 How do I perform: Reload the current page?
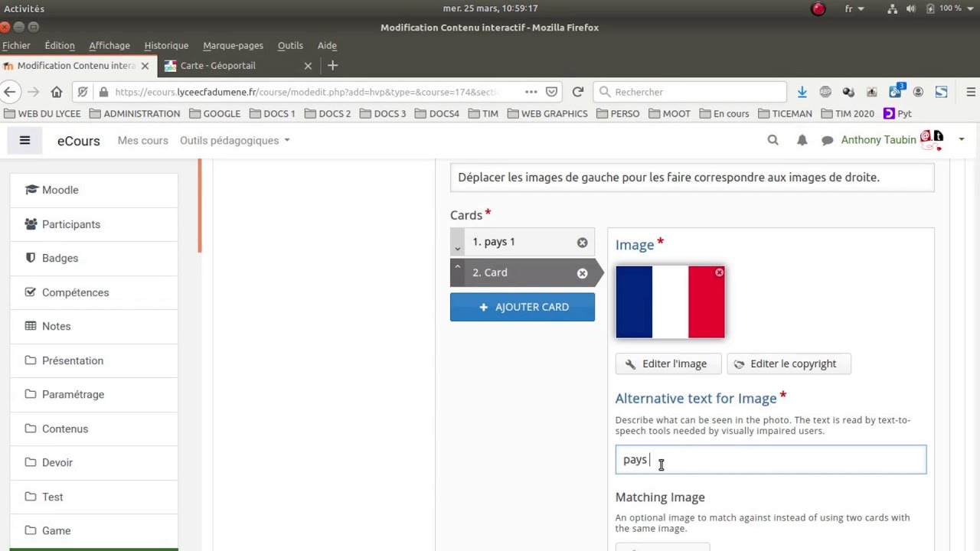[578, 92]
